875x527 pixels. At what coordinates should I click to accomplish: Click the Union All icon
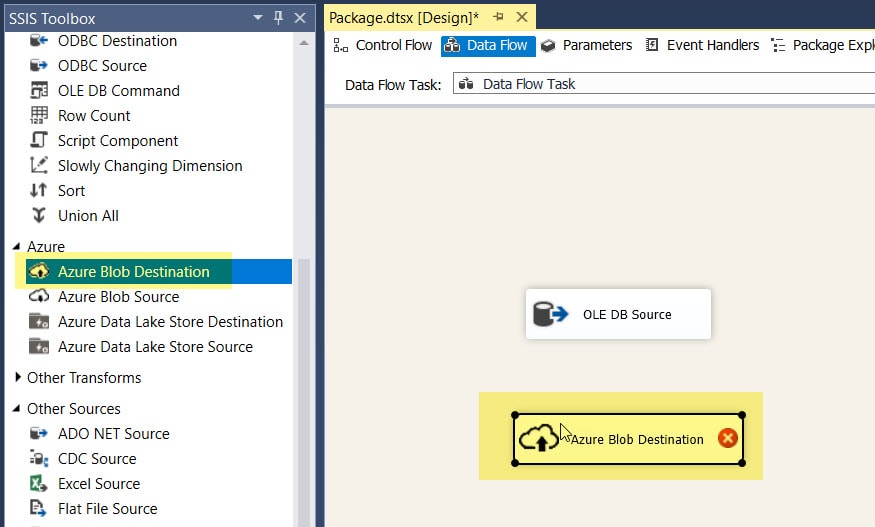pyautogui.click(x=39, y=215)
